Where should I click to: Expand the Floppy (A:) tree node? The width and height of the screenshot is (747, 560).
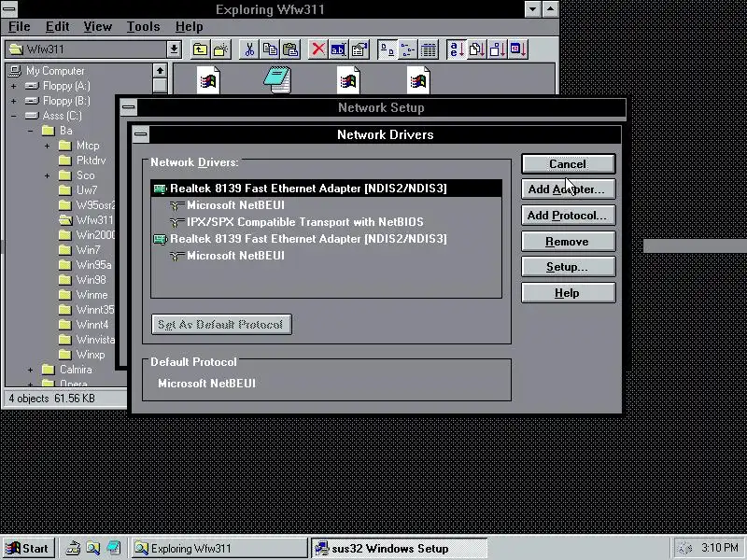[x=14, y=86]
